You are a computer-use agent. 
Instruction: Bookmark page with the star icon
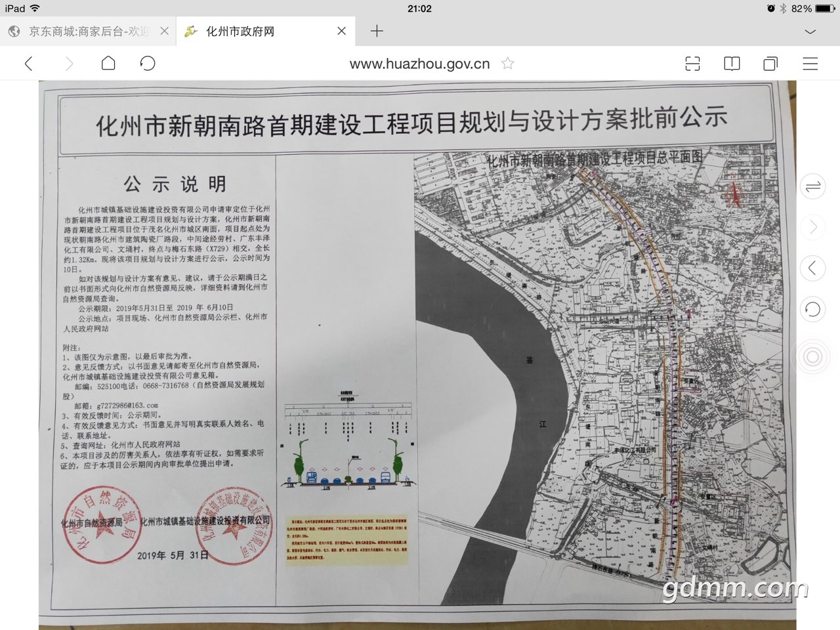(507, 64)
